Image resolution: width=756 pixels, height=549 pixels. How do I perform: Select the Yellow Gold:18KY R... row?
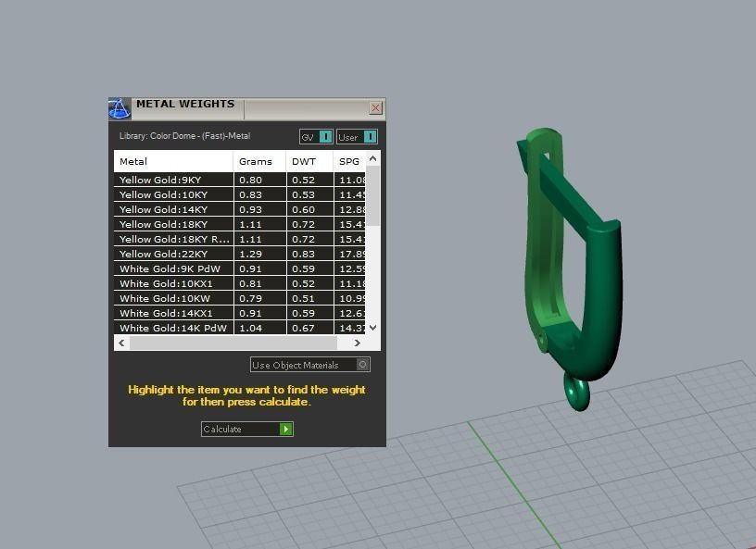click(240, 239)
